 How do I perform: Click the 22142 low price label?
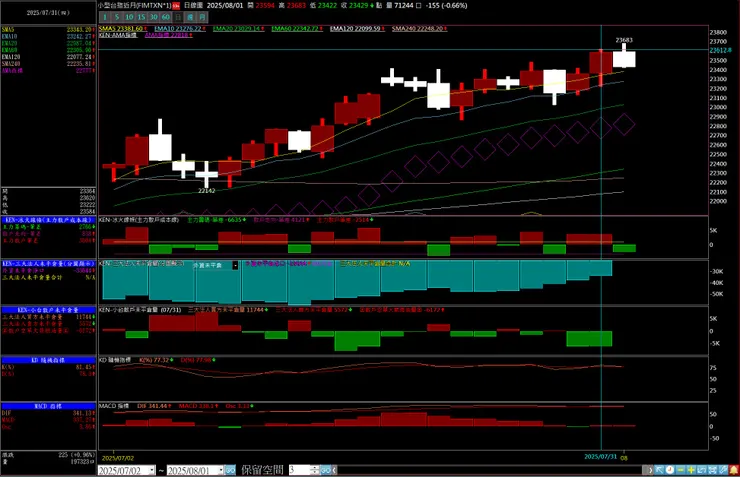coord(206,191)
